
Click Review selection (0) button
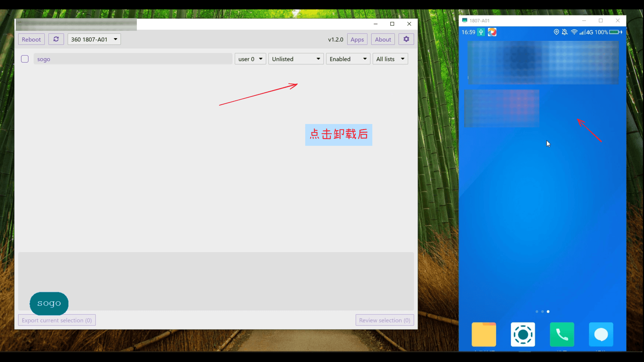click(385, 320)
